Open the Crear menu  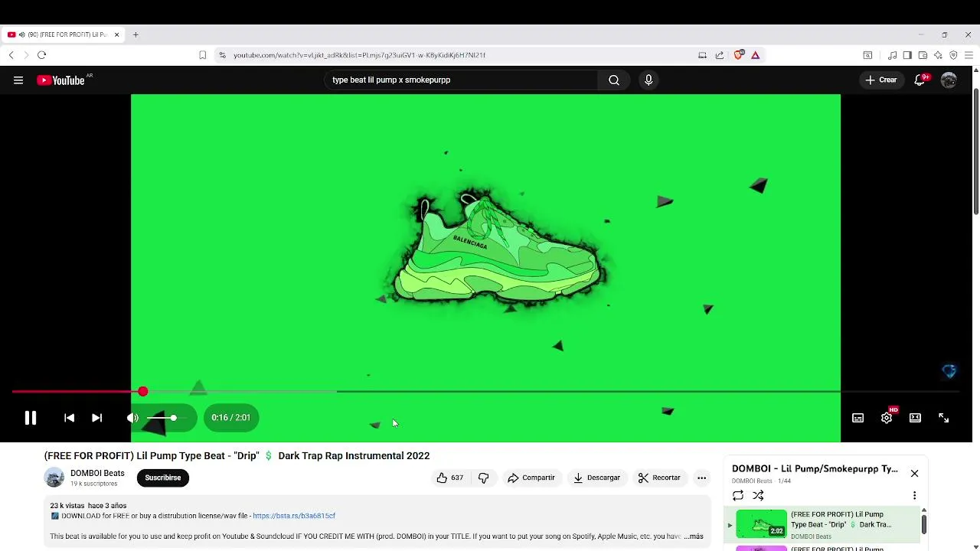pyautogui.click(x=880, y=80)
